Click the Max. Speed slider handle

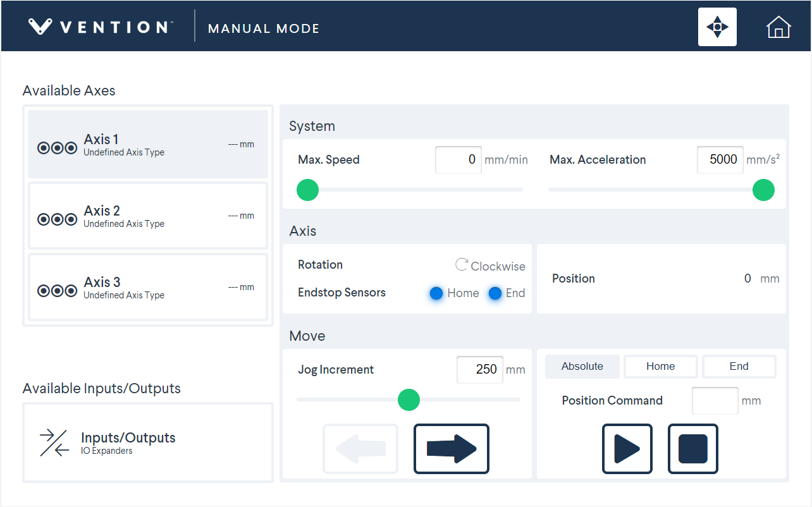308,190
